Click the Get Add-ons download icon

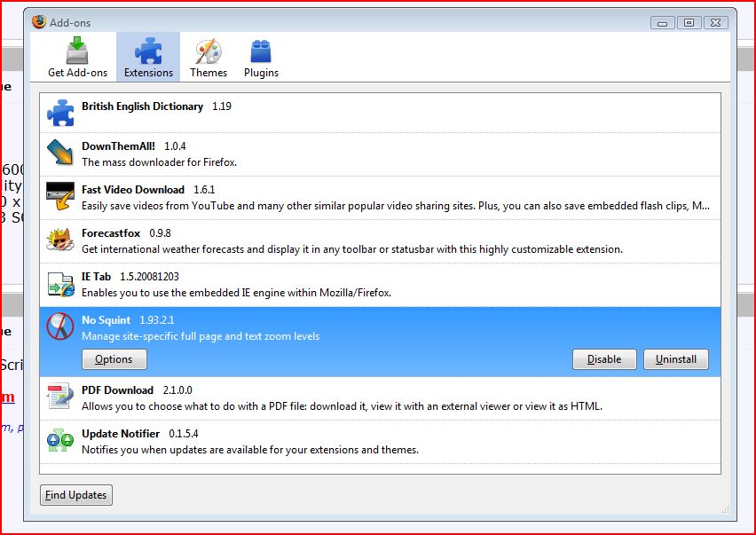[77, 51]
